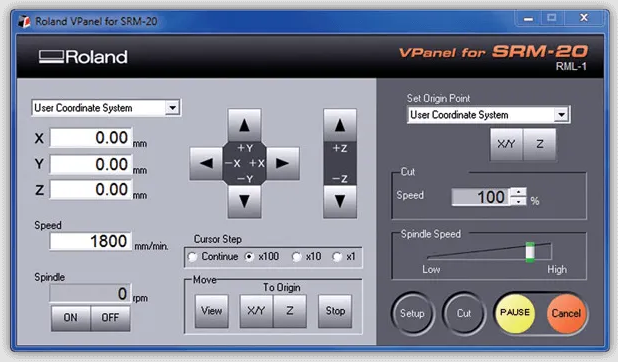Open Set Origin Point coordinate system dropdown

(x=561, y=115)
